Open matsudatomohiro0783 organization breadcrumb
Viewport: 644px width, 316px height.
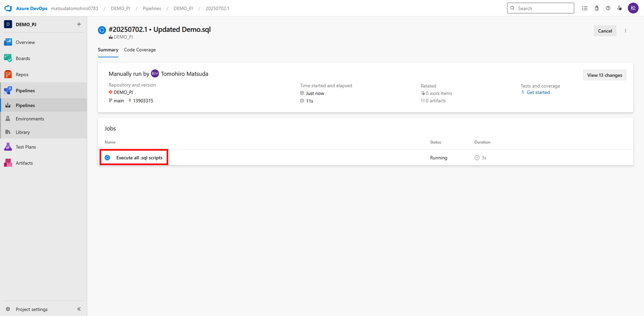tap(74, 8)
